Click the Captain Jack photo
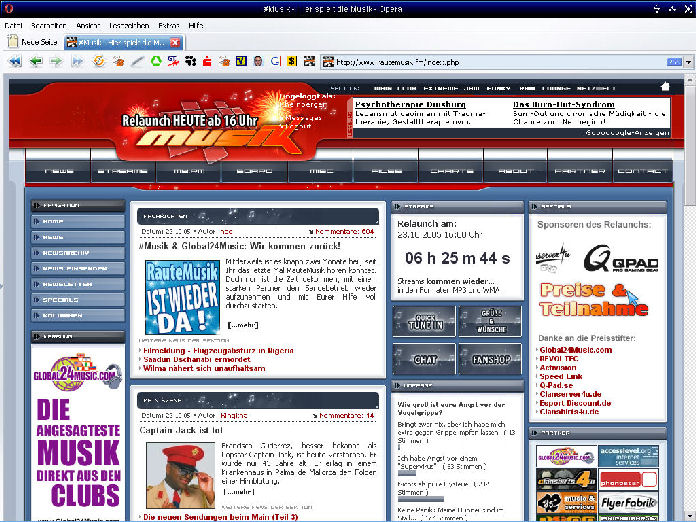 coord(181,475)
